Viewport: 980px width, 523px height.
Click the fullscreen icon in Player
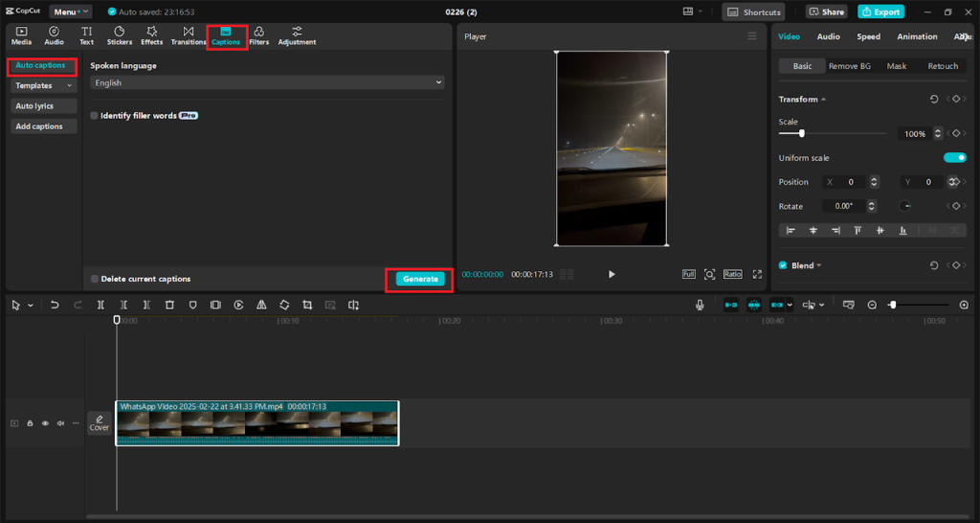point(757,274)
